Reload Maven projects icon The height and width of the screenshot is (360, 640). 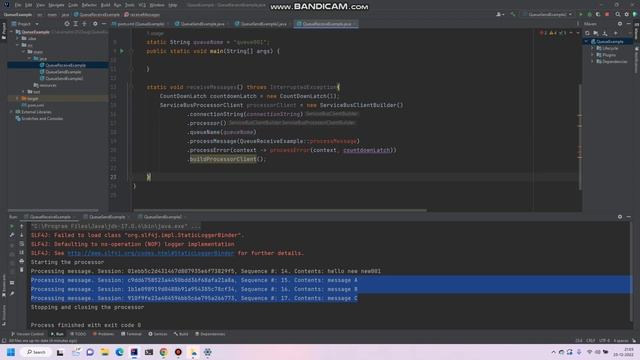point(587,33)
